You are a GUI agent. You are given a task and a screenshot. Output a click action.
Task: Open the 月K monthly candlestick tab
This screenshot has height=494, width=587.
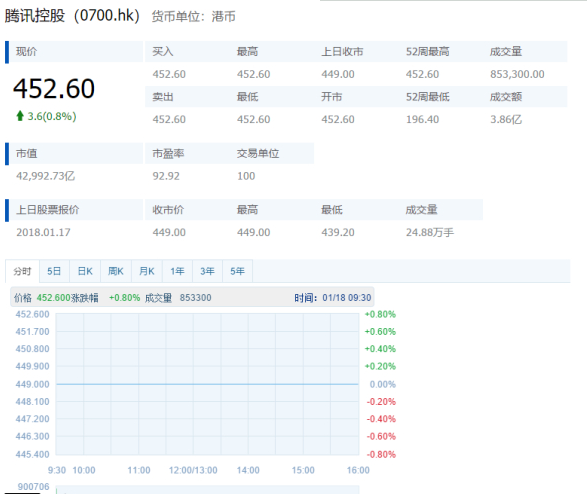coord(147,271)
